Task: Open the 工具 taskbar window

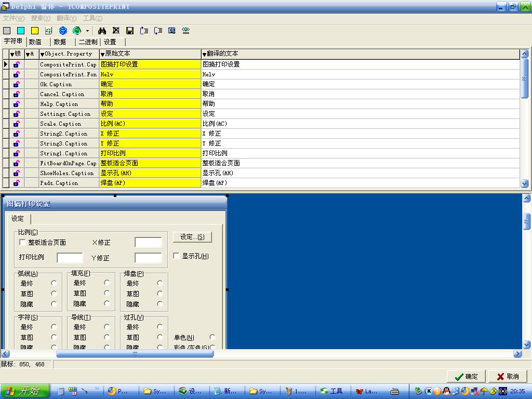Action: click(x=332, y=391)
